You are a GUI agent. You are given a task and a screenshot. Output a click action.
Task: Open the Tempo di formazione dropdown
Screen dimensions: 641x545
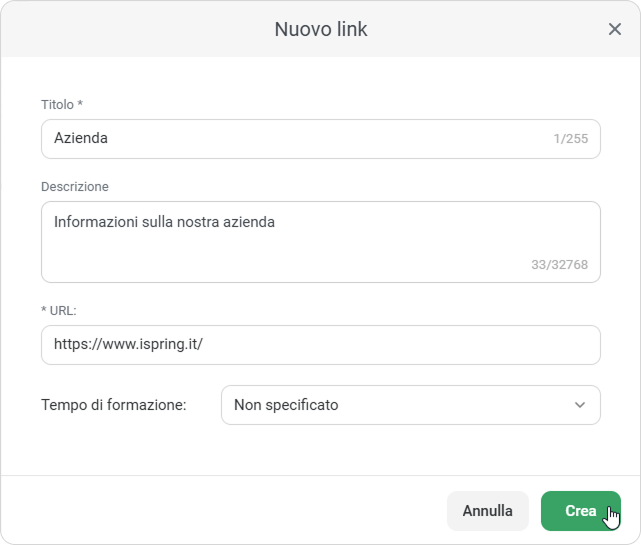(410, 405)
